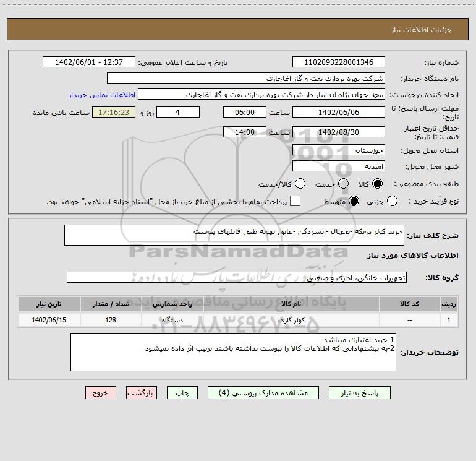Click the واحد شمارش column header

coord(172,304)
